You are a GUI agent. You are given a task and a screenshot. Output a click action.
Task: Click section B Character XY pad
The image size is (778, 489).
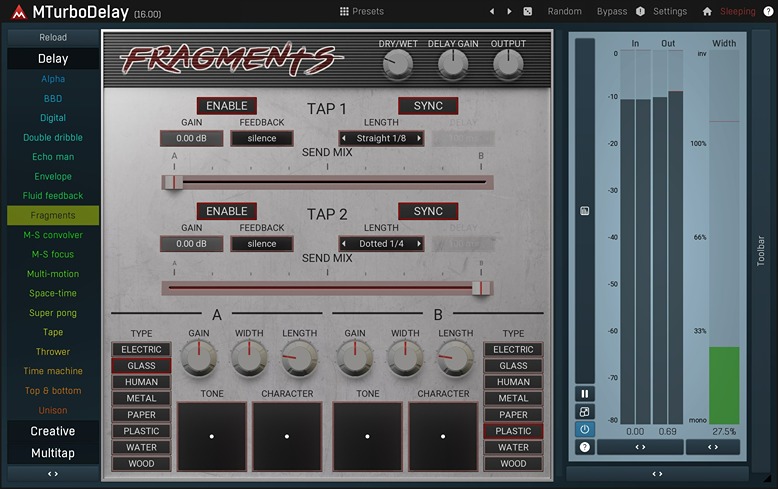pos(443,436)
